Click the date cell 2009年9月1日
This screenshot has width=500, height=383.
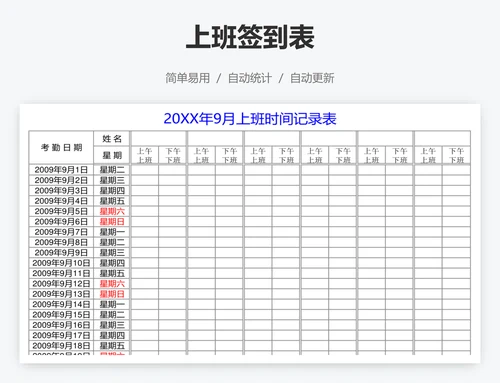(61, 170)
